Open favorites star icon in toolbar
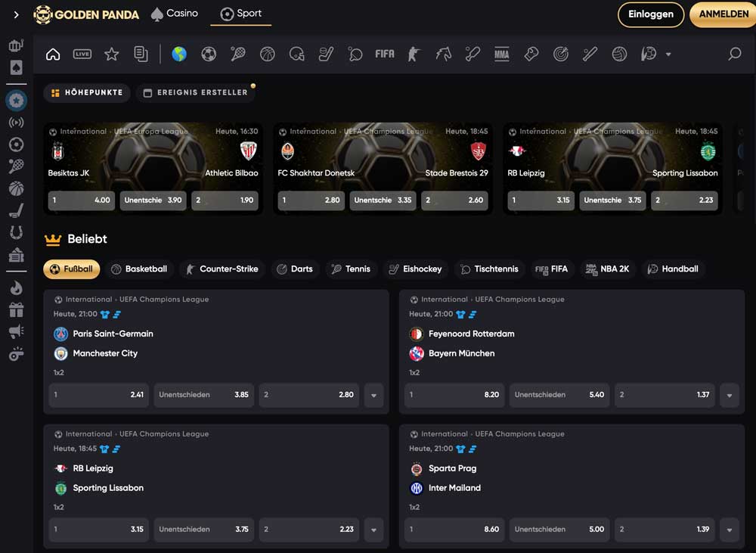Image resolution: width=756 pixels, height=553 pixels. click(111, 54)
